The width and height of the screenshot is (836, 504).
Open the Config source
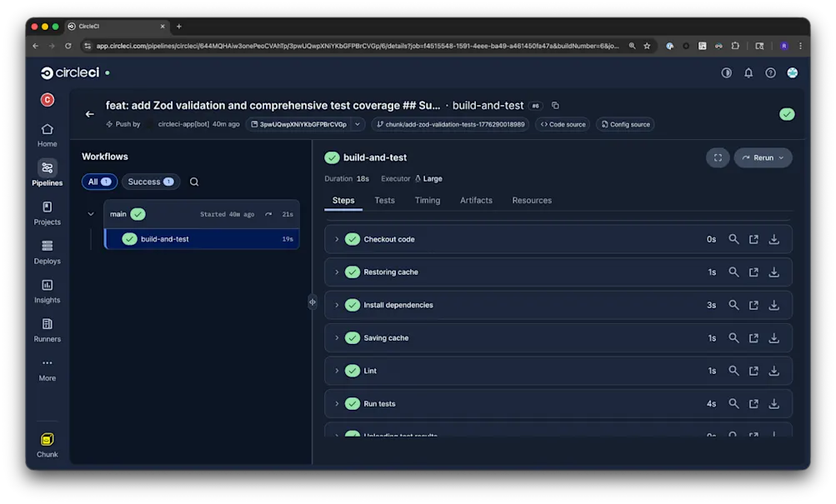click(624, 124)
